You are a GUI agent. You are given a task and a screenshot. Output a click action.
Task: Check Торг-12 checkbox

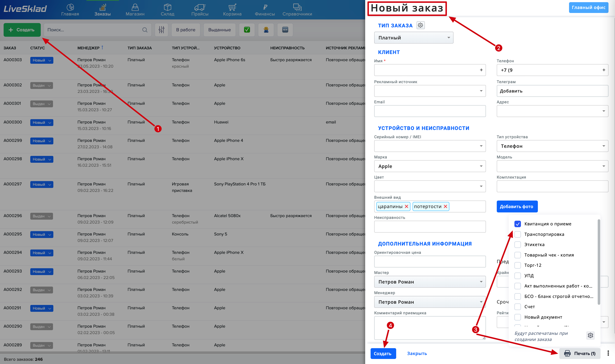tap(517, 265)
